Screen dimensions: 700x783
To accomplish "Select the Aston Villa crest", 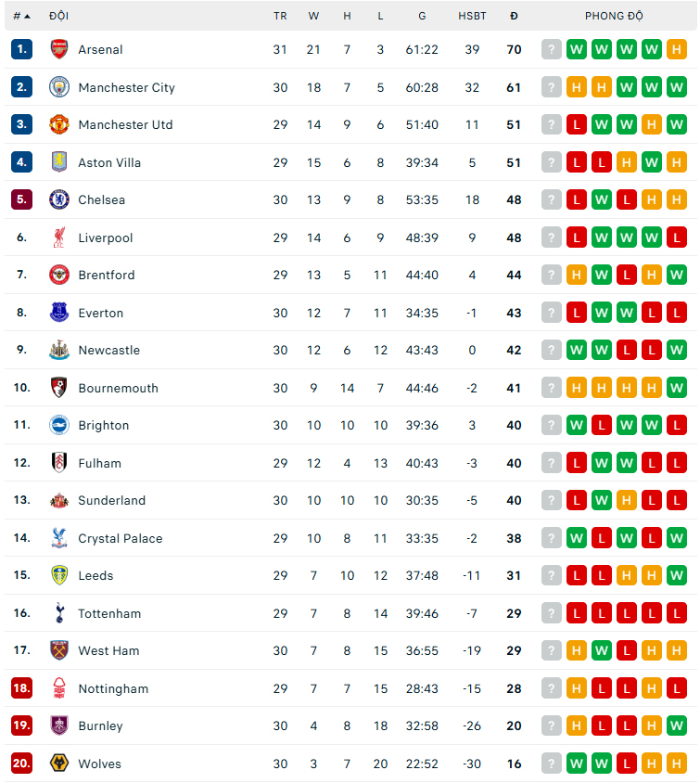I will (57, 162).
